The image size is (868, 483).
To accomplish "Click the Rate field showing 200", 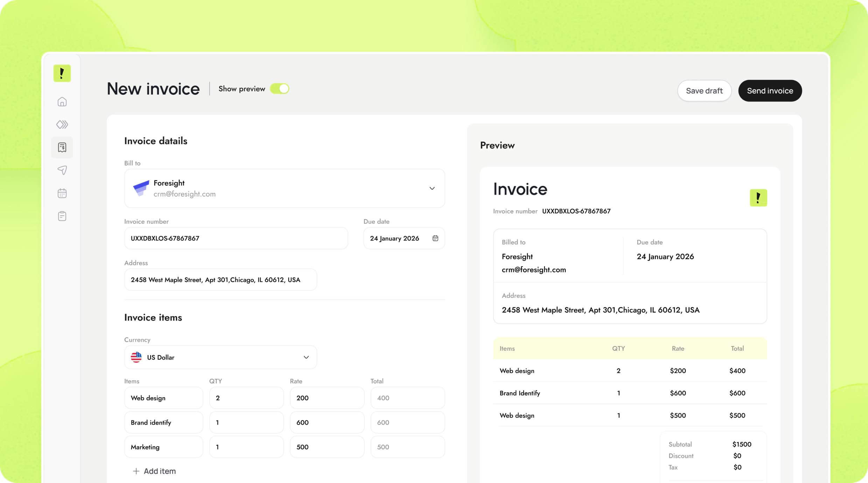I will [327, 398].
